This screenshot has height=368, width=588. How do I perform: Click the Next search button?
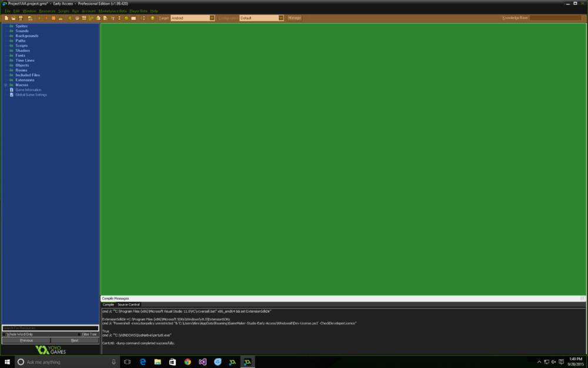tap(75, 340)
